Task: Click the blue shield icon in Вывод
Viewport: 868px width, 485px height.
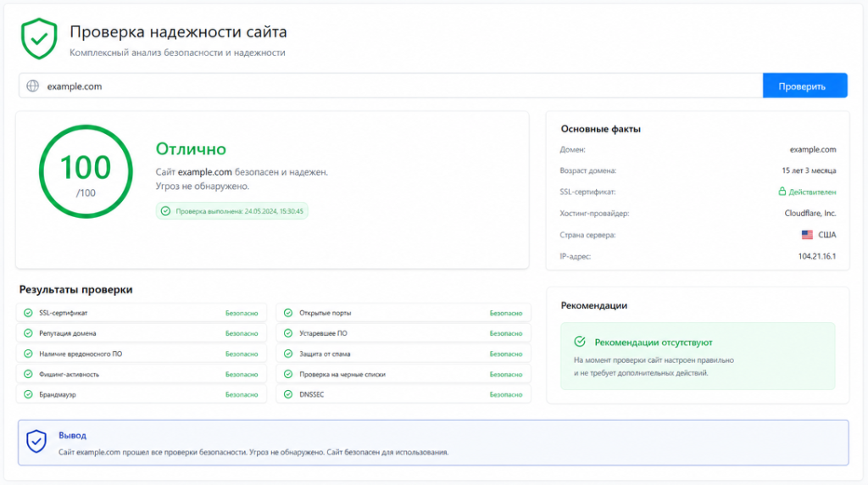Action: click(x=36, y=441)
